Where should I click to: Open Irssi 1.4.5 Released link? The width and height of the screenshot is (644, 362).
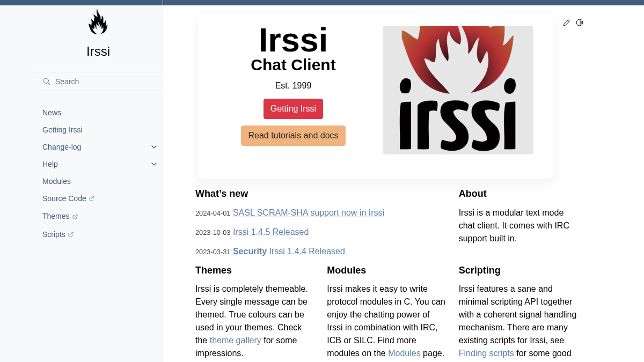(270, 232)
